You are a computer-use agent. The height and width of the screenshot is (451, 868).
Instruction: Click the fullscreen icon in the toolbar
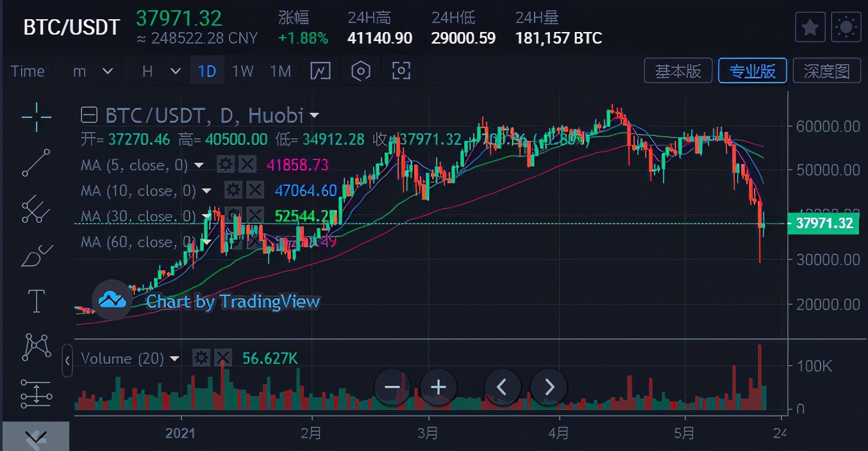click(401, 71)
